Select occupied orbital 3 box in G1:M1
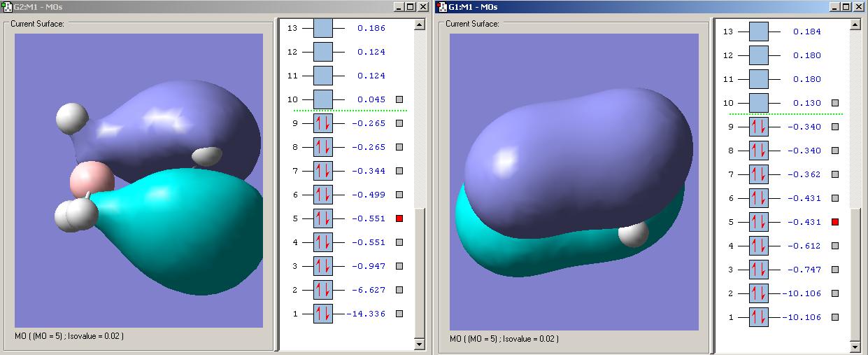 pyautogui.click(x=759, y=270)
